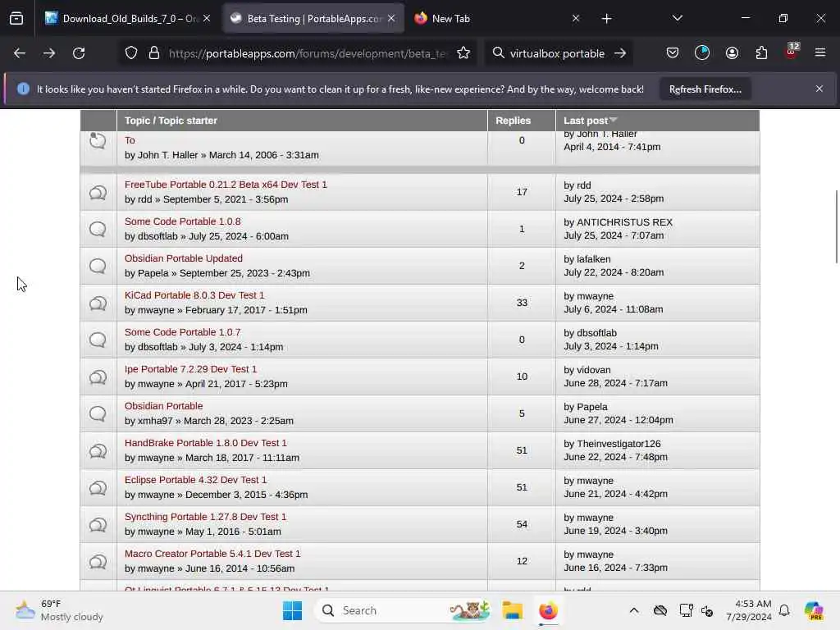Click the topic icon for HandBrake Portable row
840x630 pixels.
(98, 451)
